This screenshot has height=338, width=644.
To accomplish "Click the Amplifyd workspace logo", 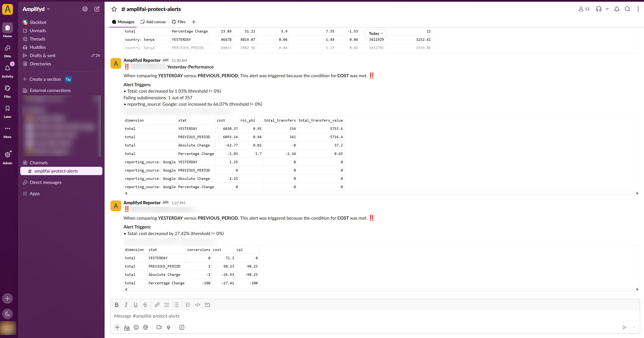I will click(7, 9).
